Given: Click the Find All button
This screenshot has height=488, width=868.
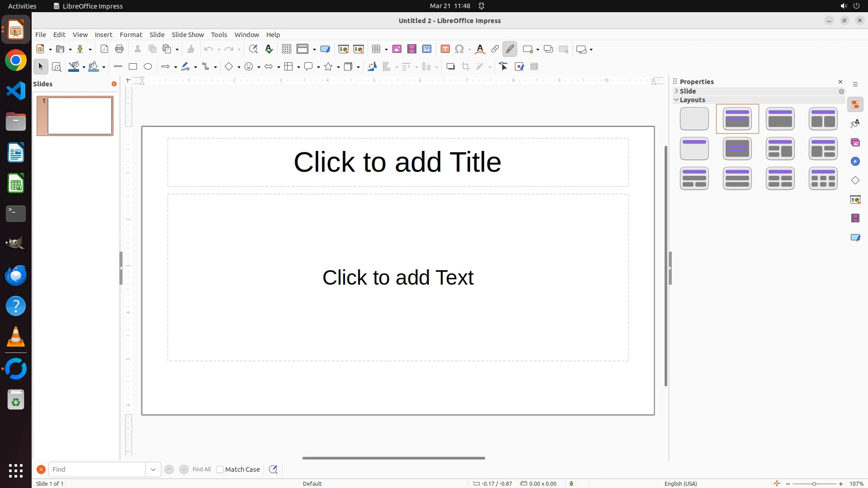Looking at the screenshot, I should [202, 469].
